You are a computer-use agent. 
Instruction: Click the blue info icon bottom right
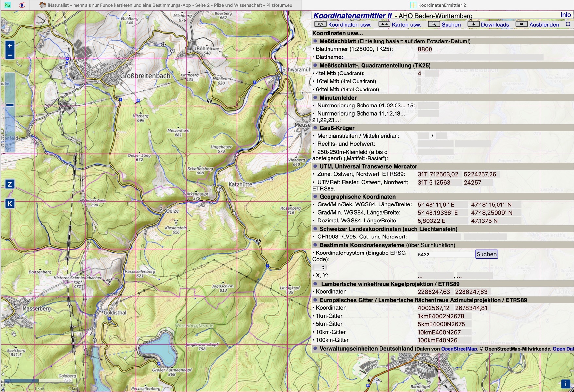pos(566,384)
